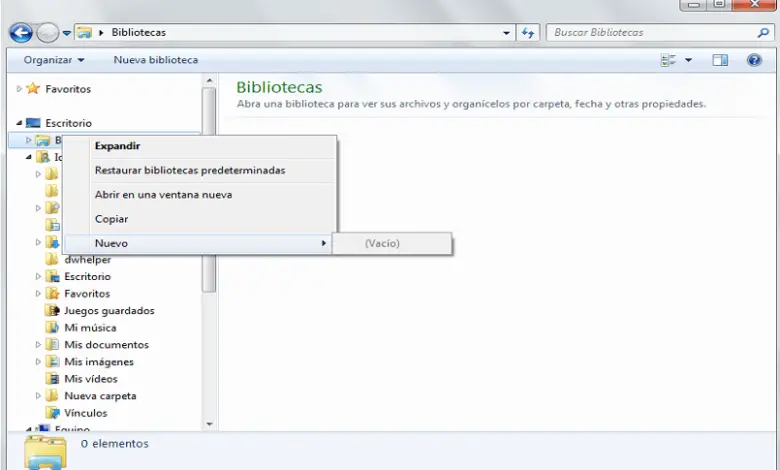Viewport: 780px width, 470px height.
Task: Open the Help question mark icon
Action: 754,60
